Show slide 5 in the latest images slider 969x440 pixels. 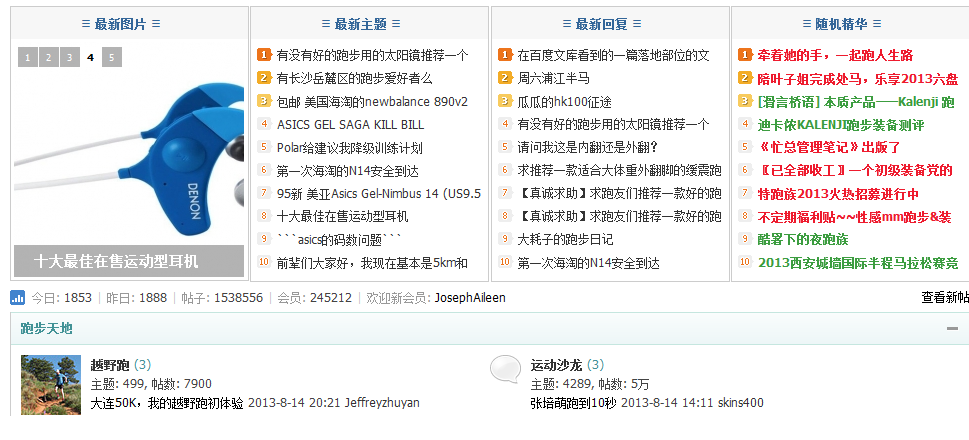pos(111,57)
